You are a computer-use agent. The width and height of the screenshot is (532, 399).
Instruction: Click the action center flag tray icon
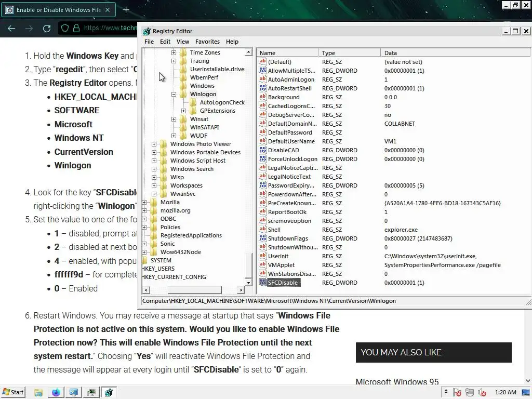457,393
